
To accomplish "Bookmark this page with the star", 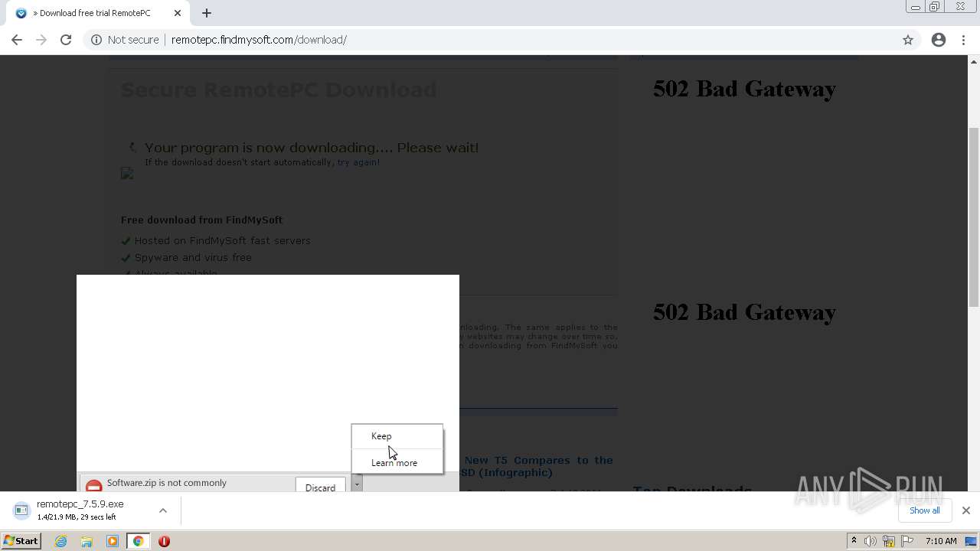I will pos(908,40).
